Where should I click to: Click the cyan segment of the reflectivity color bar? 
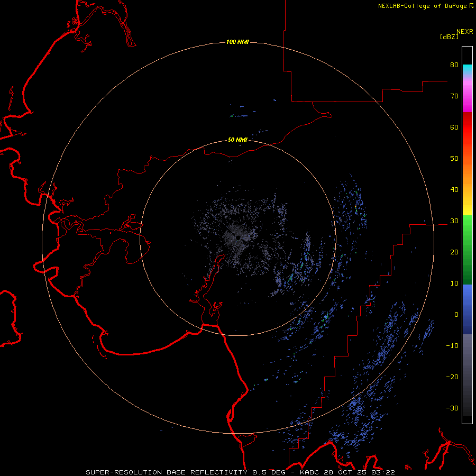coord(467,69)
